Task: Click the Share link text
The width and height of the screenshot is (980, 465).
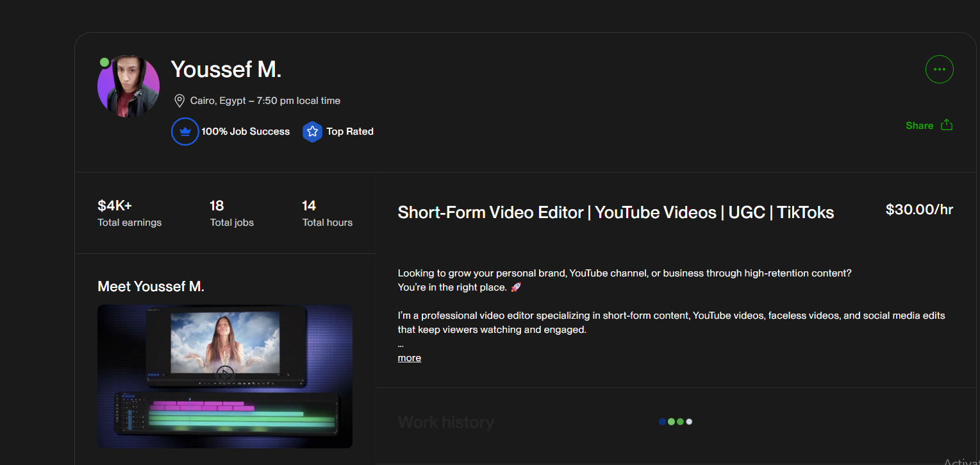Action: pos(919,126)
